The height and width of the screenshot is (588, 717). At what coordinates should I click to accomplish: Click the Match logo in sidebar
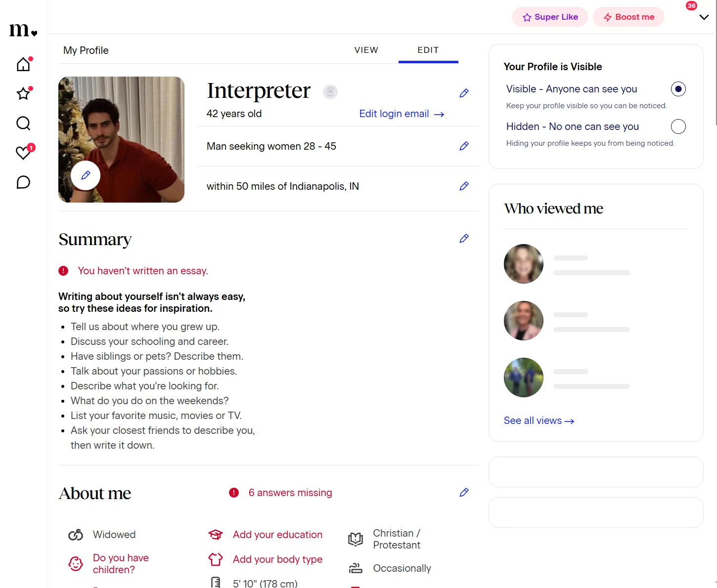[x=23, y=30]
